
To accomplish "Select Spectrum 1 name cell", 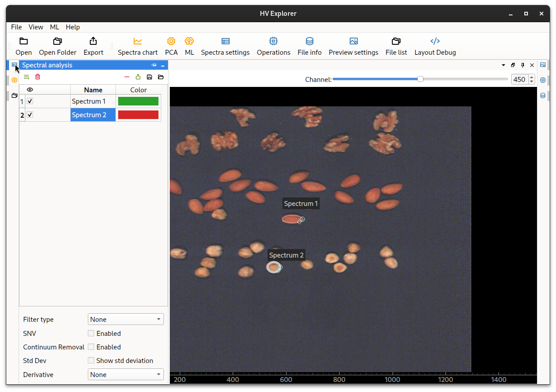I will pyautogui.click(x=93, y=101).
